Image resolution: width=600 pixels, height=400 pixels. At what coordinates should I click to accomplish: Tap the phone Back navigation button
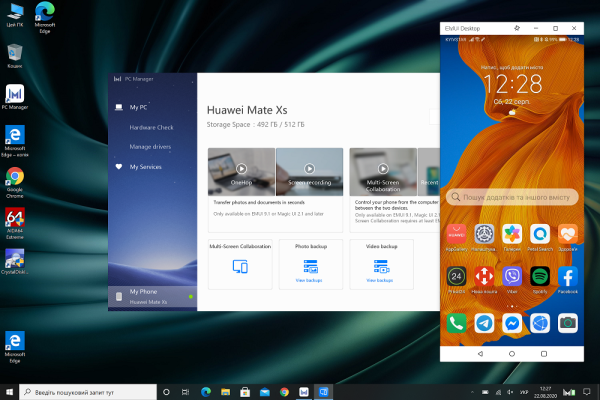coord(483,354)
